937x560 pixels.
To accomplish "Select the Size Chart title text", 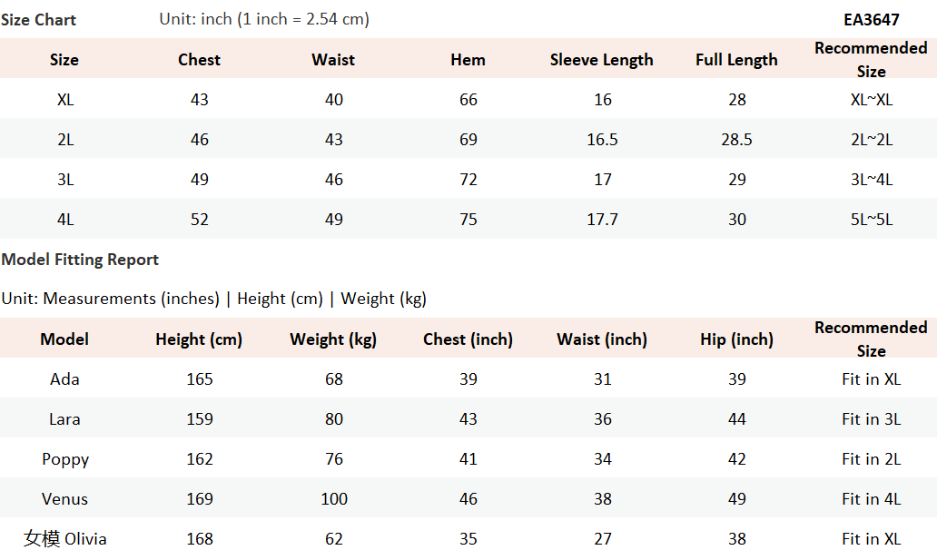I will pyautogui.click(x=38, y=19).
